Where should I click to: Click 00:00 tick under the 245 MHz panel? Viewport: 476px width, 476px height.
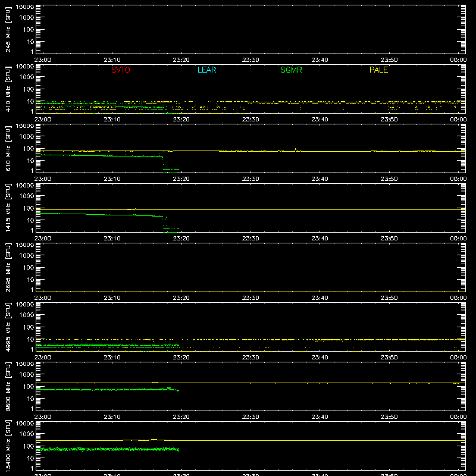458,60
